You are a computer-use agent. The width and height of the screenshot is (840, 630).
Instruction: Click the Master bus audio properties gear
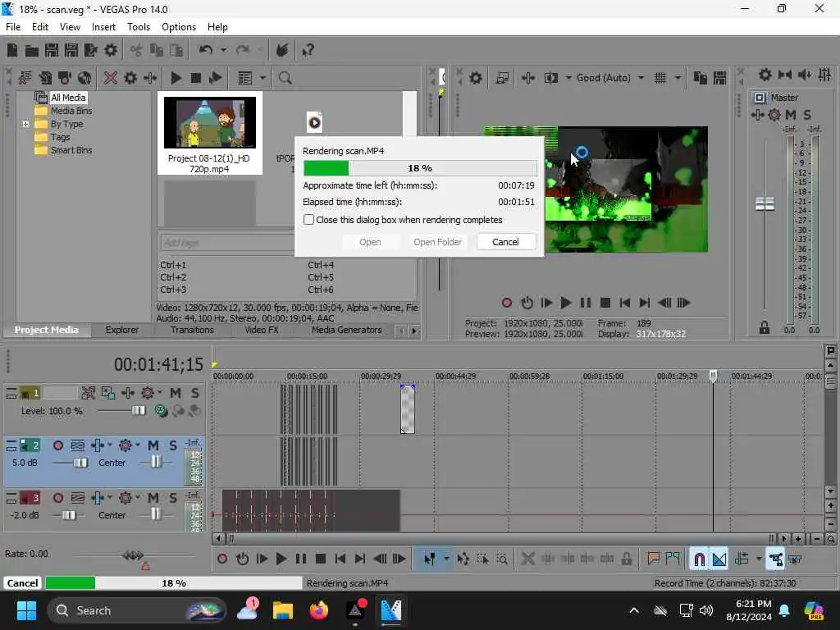pos(774,115)
